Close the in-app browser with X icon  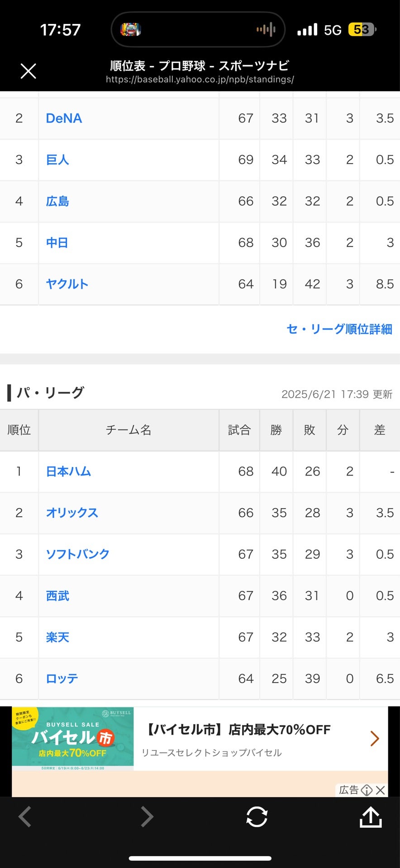pos(28,71)
